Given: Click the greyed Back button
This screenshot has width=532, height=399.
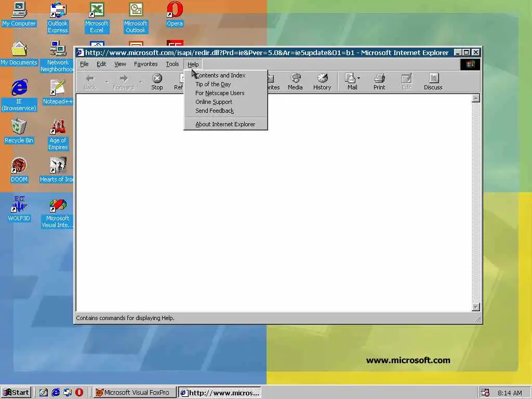Looking at the screenshot, I should click(89, 82).
